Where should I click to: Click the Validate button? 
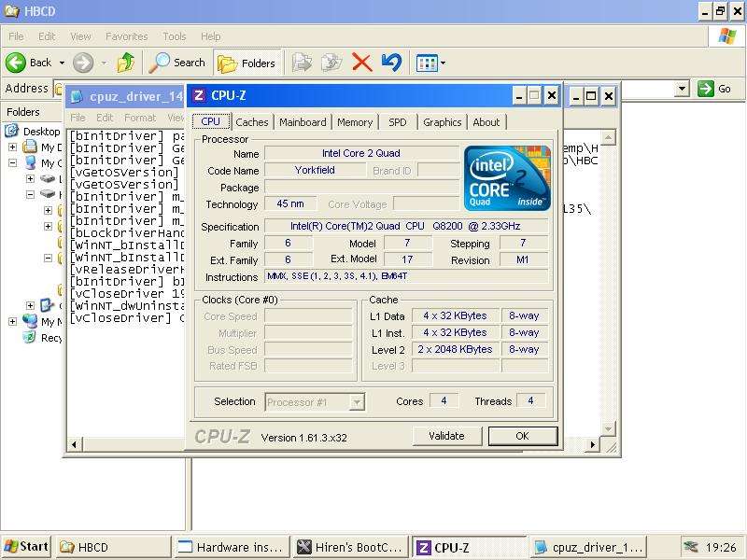pyautogui.click(x=446, y=436)
